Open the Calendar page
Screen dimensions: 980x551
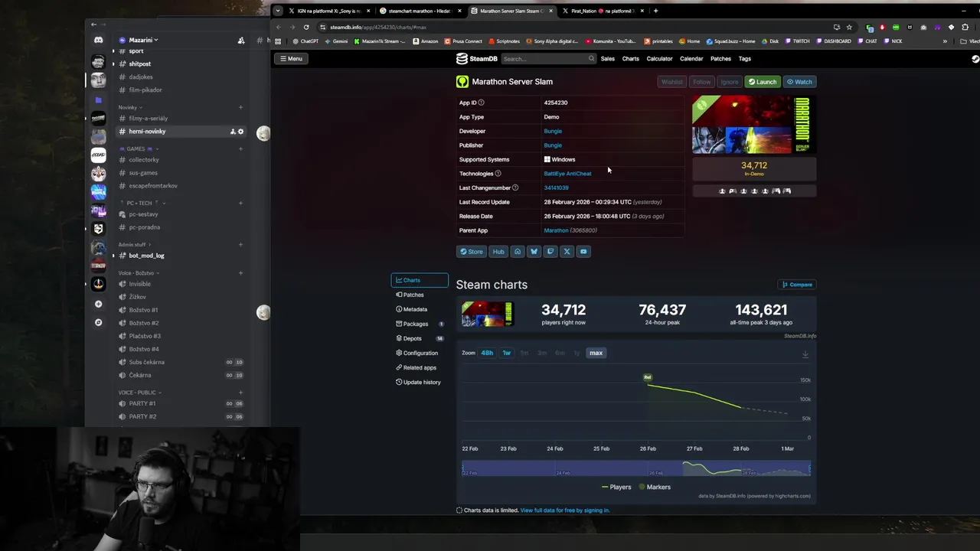click(691, 59)
